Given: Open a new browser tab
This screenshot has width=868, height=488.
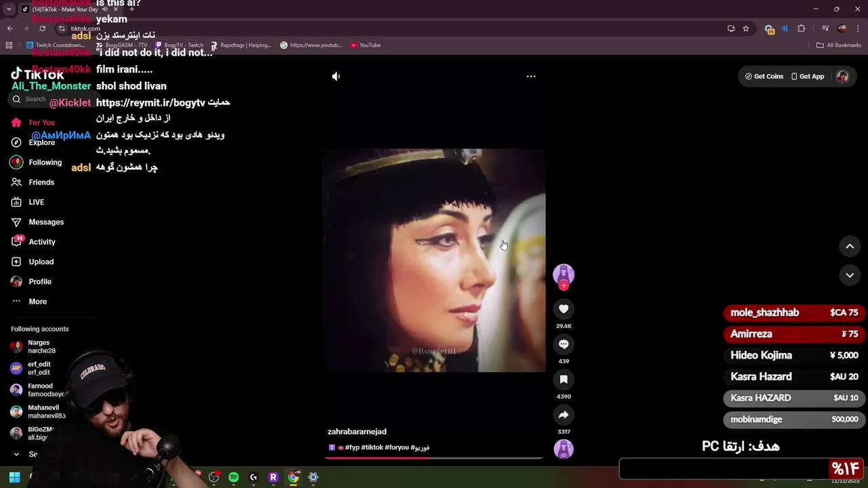Looking at the screenshot, I should coord(132,9).
